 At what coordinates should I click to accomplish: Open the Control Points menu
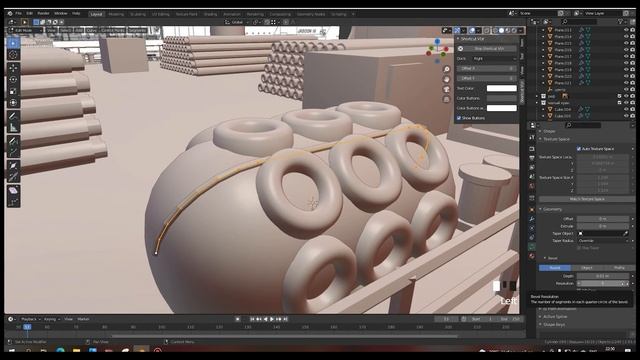click(112, 30)
